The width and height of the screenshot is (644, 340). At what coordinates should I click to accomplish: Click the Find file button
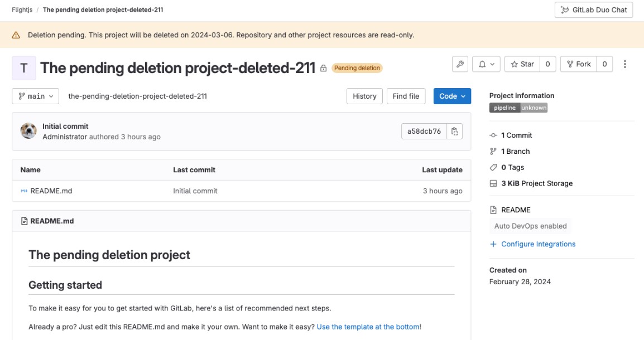click(406, 96)
